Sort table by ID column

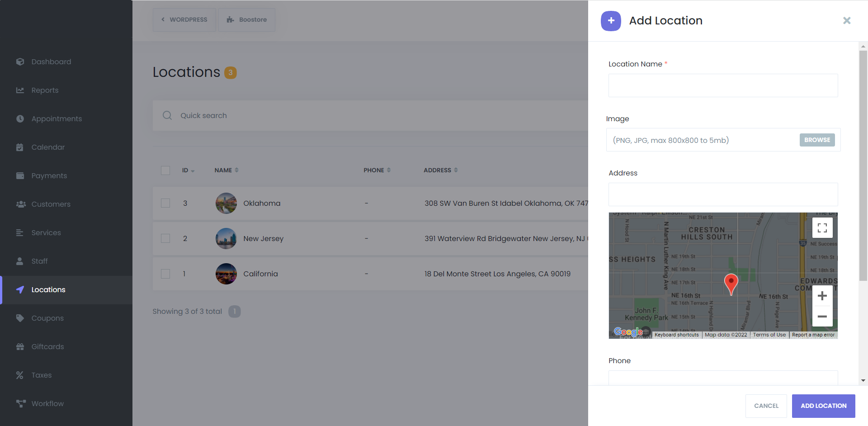tap(188, 170)
